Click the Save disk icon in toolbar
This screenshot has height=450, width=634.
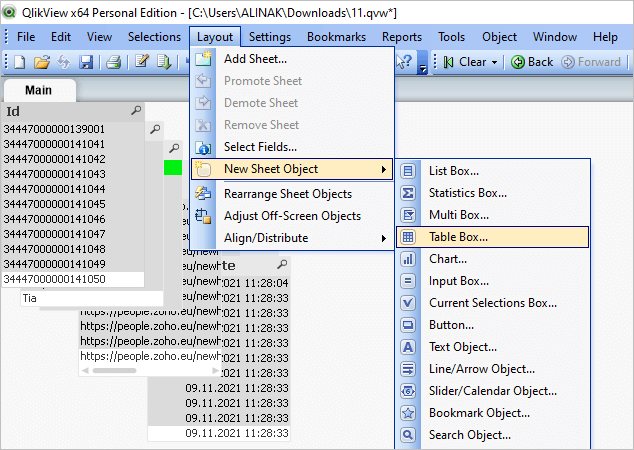point(86,62)
